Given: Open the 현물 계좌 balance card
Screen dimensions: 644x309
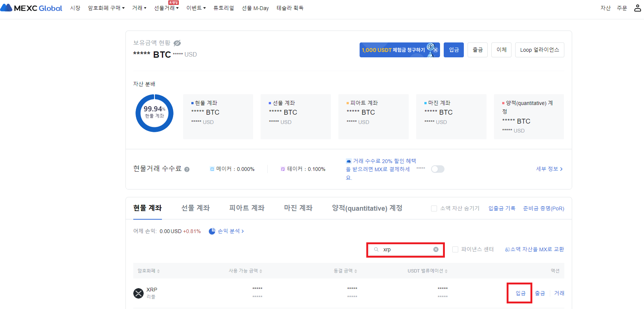Looking at the screenshot, I should [218, 117].
